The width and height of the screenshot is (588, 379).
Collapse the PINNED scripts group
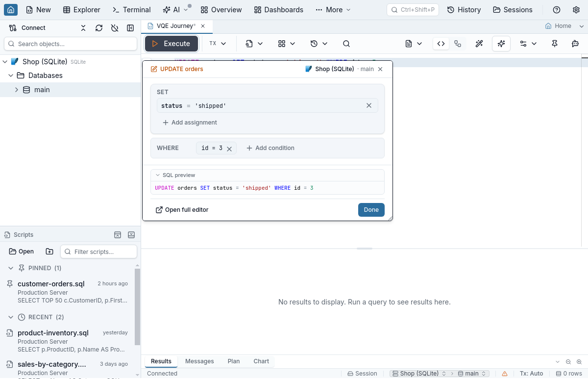(x=11, y=268)
